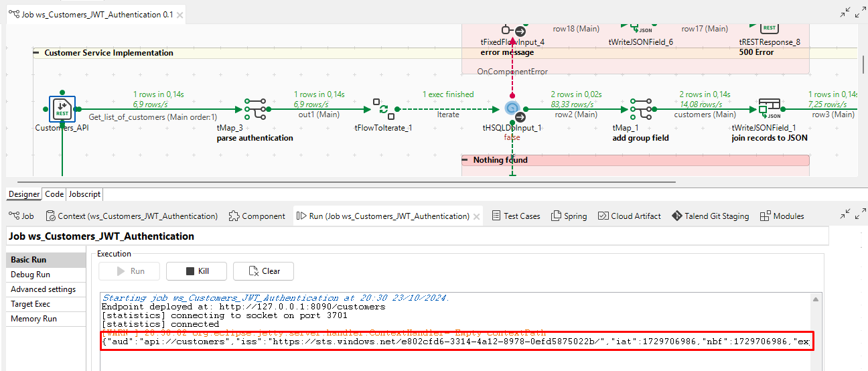Viewport: 868px width, 371px height.
Task: Open the Test Cases tab
Action: [516, 216]
